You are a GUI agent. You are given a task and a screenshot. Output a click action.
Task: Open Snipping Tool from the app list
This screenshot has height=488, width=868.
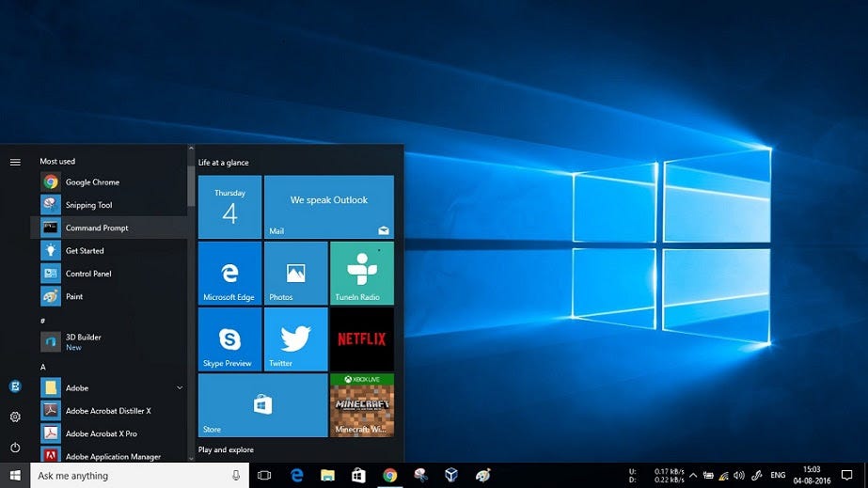(x=88, y=205)
